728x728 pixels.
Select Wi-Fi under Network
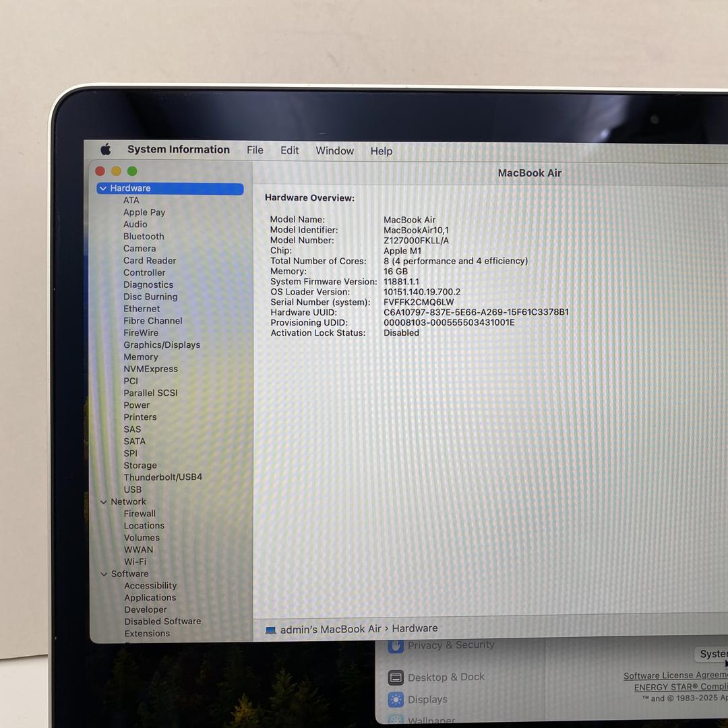tap(135, 562)
